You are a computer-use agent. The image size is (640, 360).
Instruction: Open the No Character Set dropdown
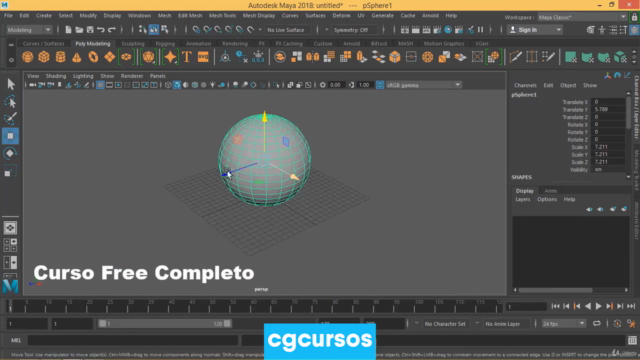445,324
